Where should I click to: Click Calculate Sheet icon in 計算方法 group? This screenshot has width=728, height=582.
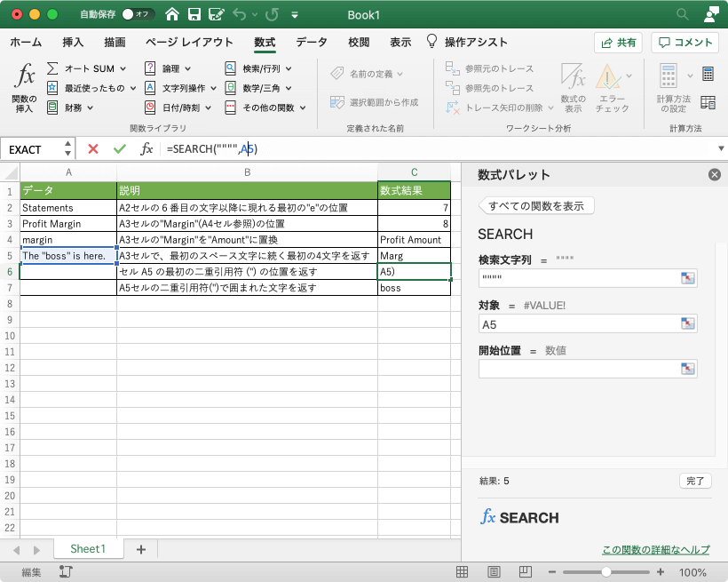tap(708, 102)
